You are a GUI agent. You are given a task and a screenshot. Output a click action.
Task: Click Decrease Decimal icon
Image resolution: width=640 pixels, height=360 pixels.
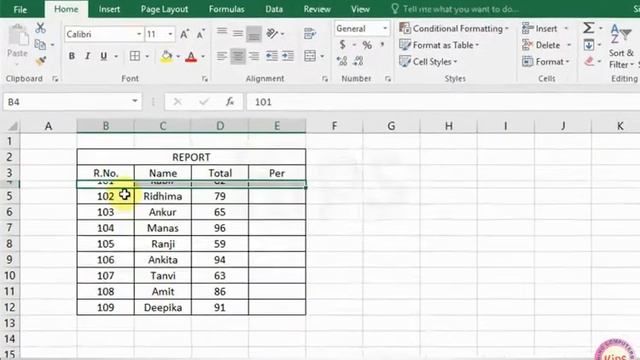[x=358, y=61]
